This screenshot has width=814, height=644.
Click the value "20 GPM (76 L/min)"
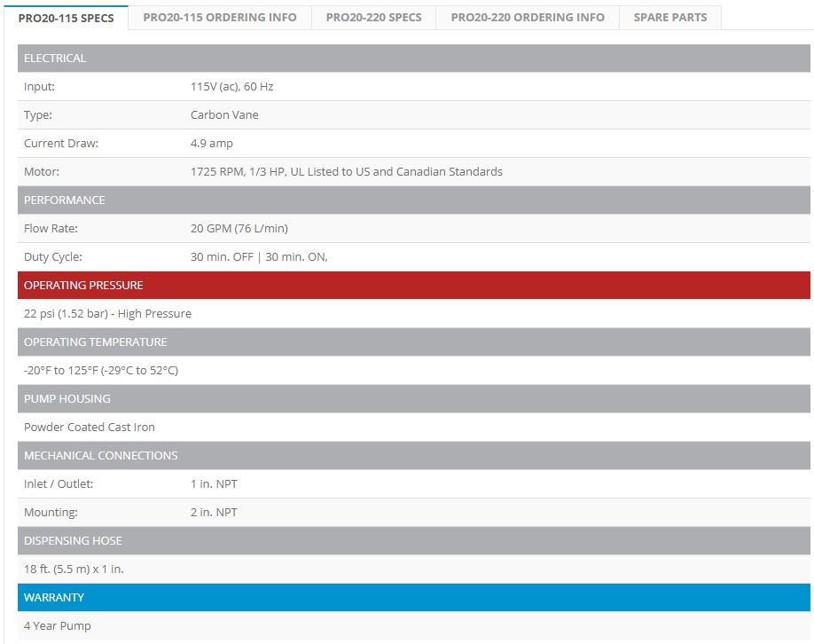pos(239,229)
